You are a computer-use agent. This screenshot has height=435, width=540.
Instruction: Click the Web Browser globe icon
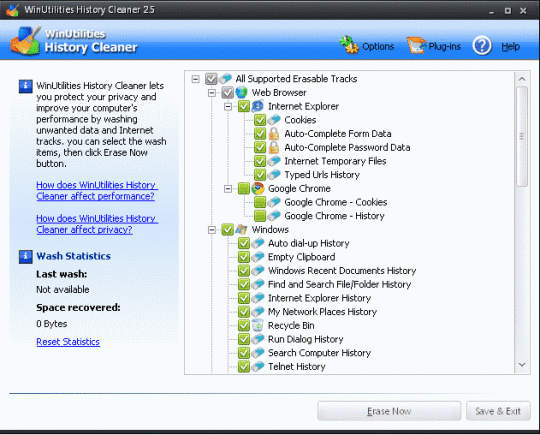241,92
